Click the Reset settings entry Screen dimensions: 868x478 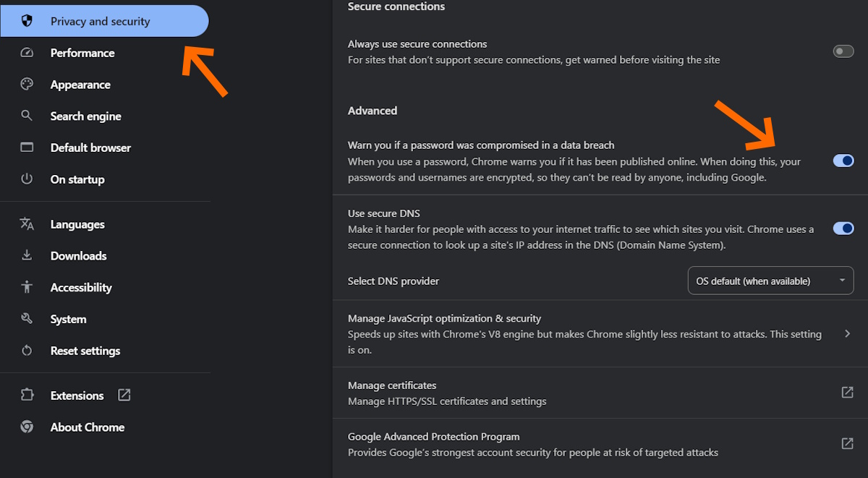coord(85,351)
